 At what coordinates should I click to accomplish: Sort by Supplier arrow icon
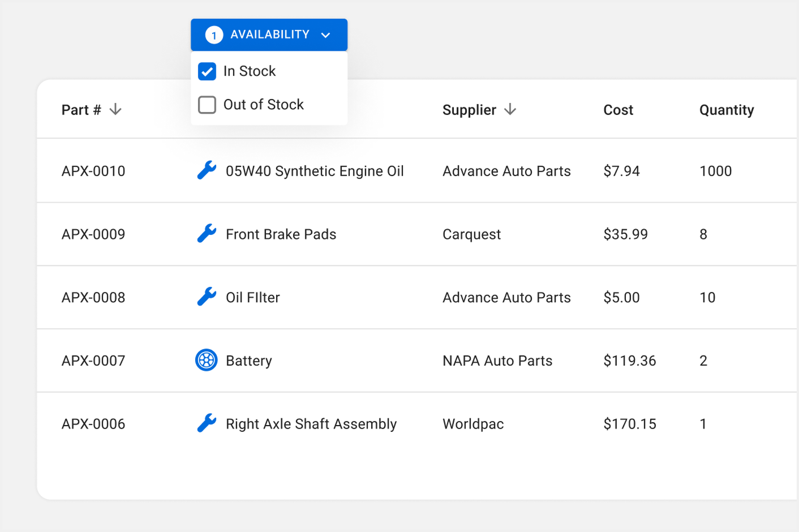tap(510, 109)
